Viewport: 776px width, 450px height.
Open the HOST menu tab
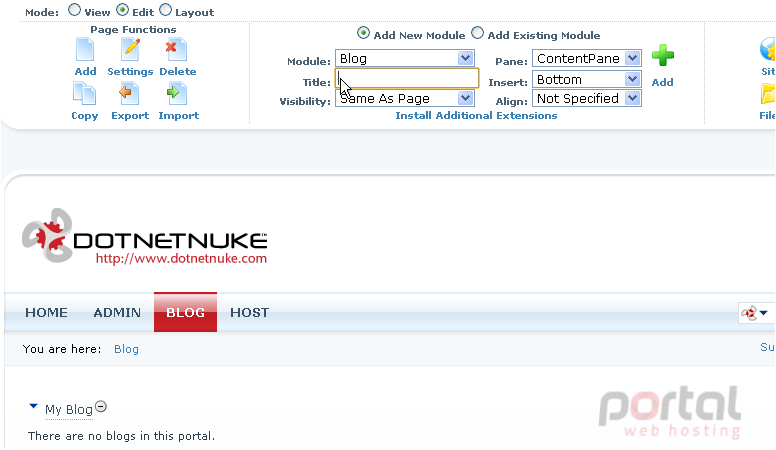point(249,312)
